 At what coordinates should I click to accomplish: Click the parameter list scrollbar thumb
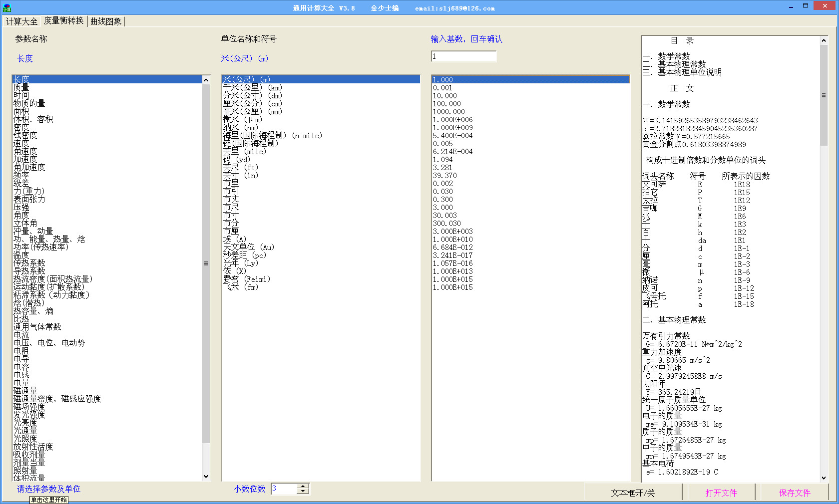(x=206, y=263)
